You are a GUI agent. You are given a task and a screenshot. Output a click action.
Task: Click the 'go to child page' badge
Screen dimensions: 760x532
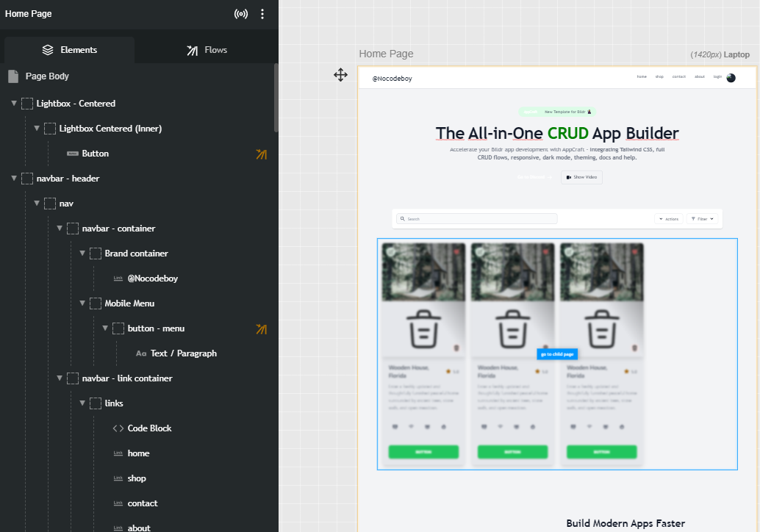(556, 353)
